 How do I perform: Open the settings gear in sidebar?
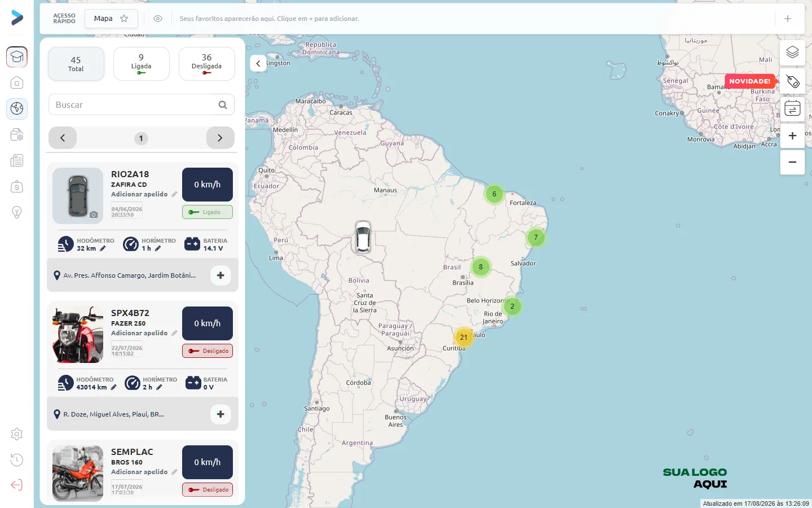(x=17, y=434)
